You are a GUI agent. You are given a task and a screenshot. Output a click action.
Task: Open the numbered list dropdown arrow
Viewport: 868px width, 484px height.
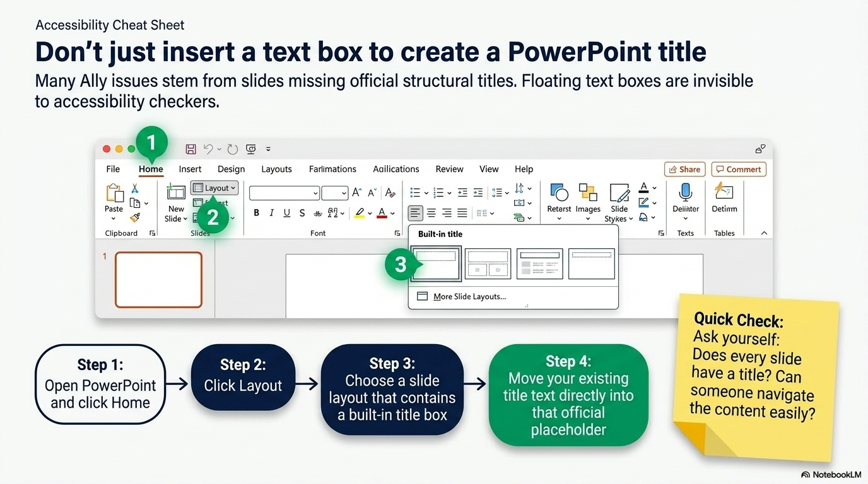449,193
